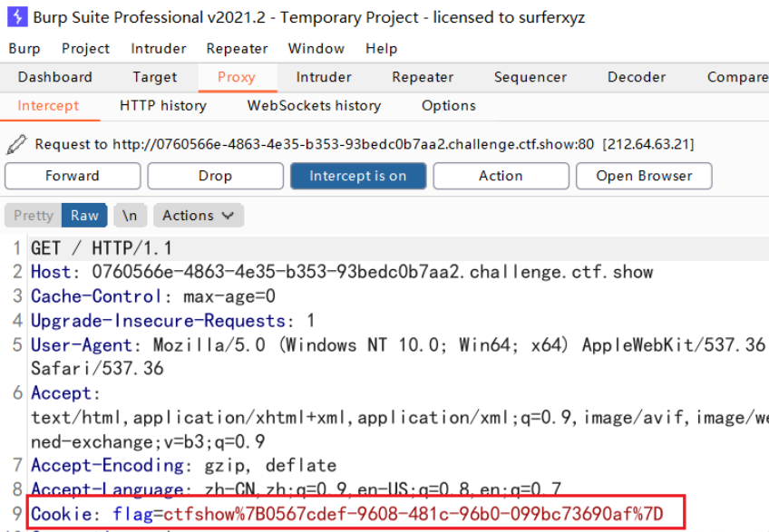Viewport: 769px width, 532px height.
Task: Go to the Sequencer tab
Action: [x=531, y=77]
